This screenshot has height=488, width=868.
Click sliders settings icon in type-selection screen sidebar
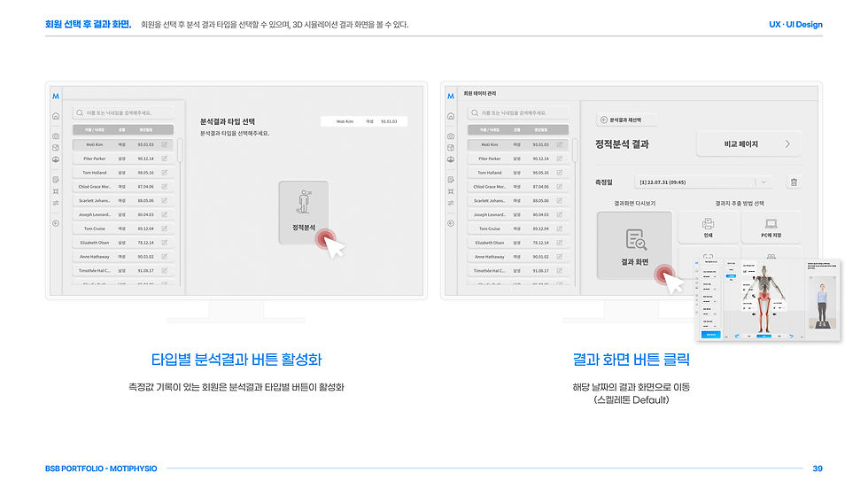56,203
